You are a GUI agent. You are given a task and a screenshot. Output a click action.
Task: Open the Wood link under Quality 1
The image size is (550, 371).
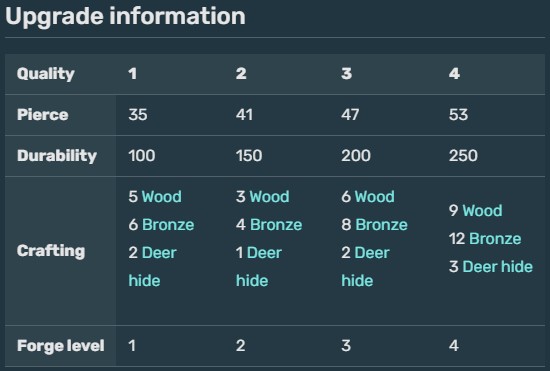point(162,196)
